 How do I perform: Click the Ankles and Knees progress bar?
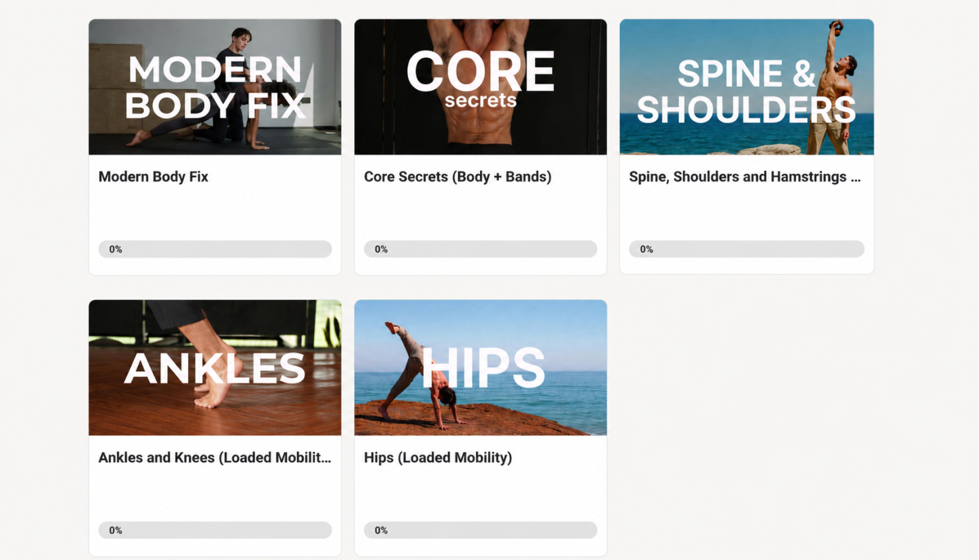click(x=215, y=530)
